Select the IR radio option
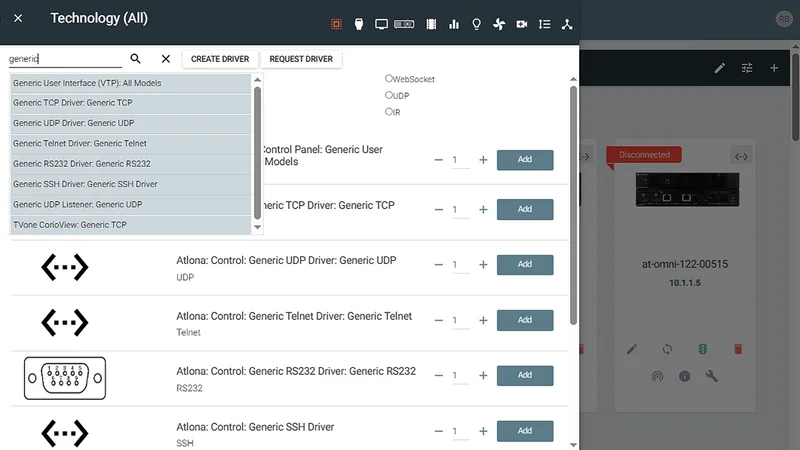The width and height of the screenshot is (800, 450). 389,111
